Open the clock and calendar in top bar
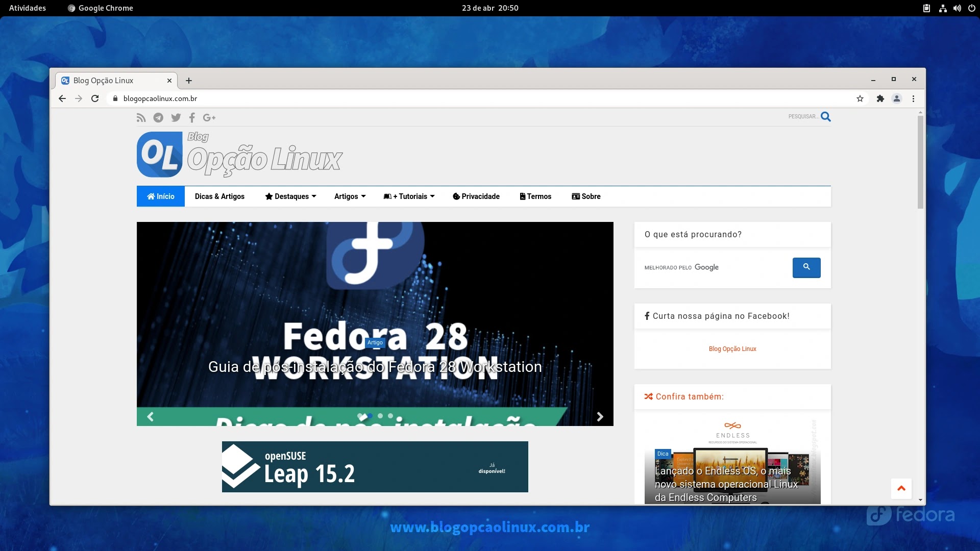 pyautogui.click(x=490, y=8)
